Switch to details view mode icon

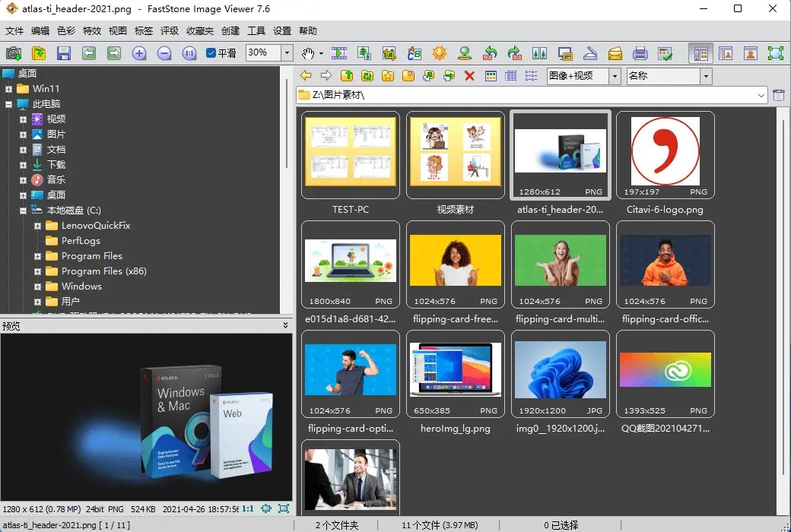tap(510, 76)
